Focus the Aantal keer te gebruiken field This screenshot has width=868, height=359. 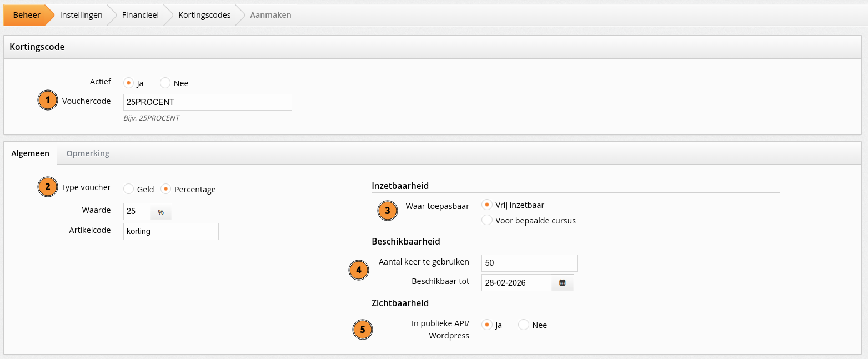coord(529,263)
